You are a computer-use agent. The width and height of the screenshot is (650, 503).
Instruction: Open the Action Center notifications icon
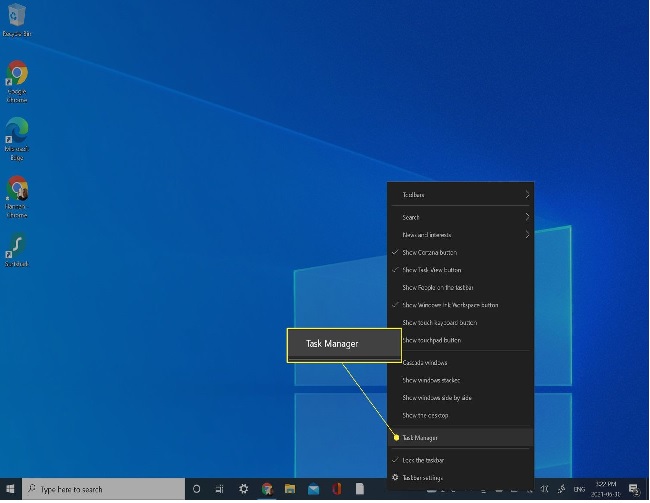point(634,489)
